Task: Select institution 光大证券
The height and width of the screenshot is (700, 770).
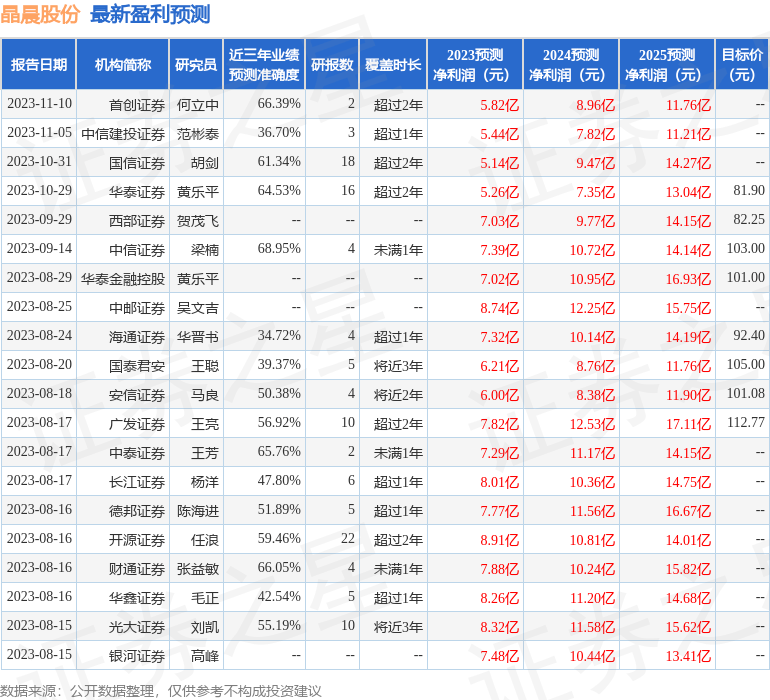Action: coord(137,627)
